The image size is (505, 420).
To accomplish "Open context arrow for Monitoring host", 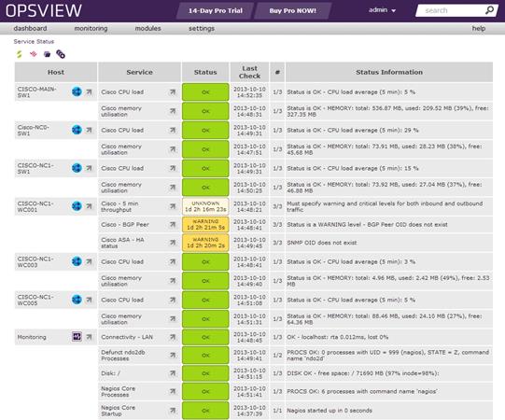I will [x=90, y=337].
